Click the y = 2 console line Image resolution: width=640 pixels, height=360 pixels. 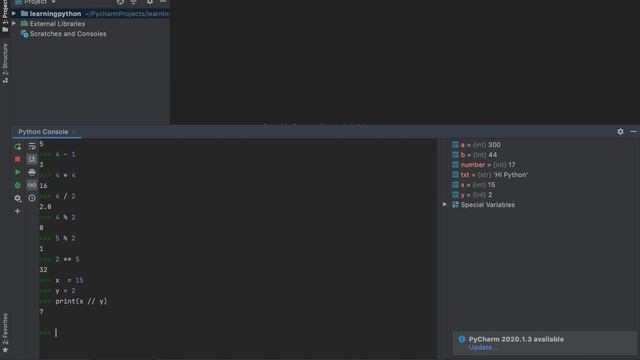[65, 291]
